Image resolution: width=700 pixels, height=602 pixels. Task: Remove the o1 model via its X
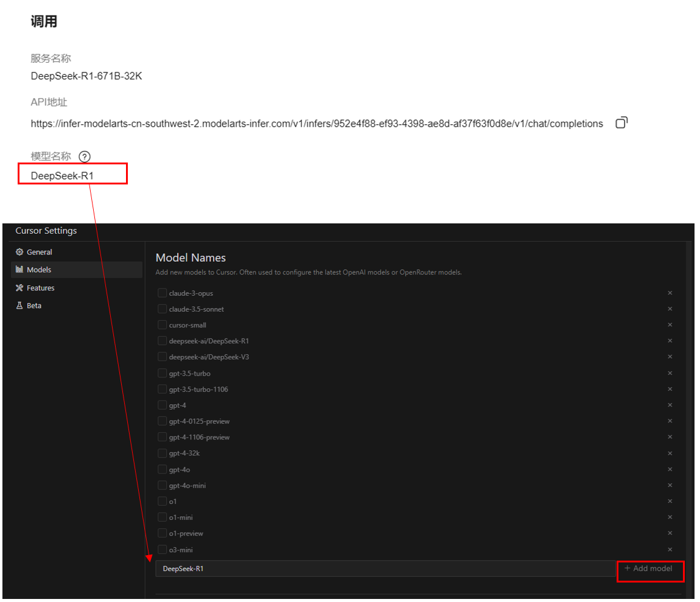point(670,501)
